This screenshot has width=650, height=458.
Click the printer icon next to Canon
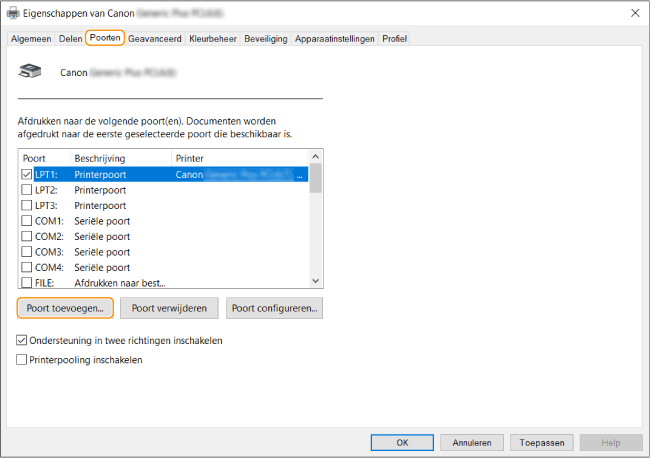click(31, 72)
